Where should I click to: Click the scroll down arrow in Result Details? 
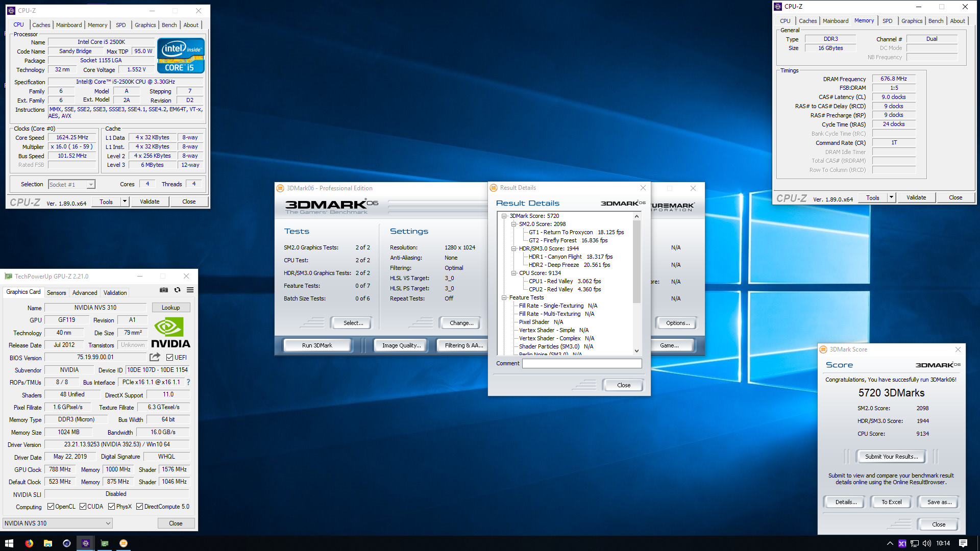point(636,351)
